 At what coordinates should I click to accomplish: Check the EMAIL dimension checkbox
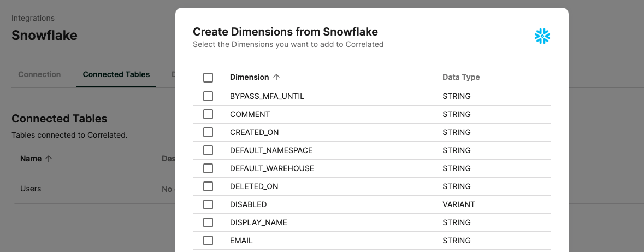pyautogui.click(x=208, y=241)
